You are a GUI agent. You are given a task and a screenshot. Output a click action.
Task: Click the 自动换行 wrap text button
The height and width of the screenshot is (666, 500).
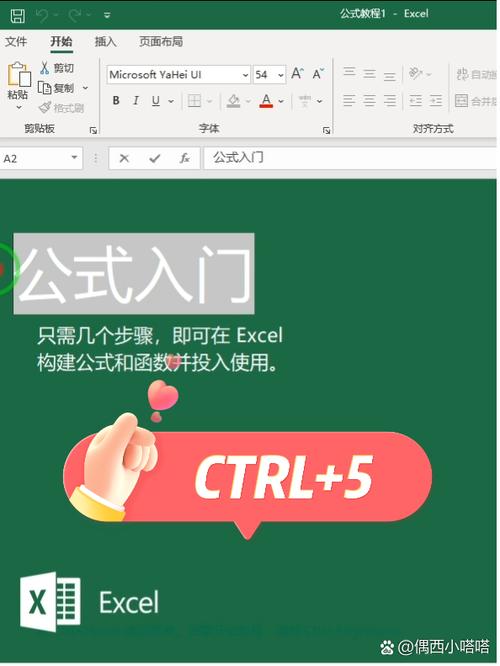click(476, 74)
